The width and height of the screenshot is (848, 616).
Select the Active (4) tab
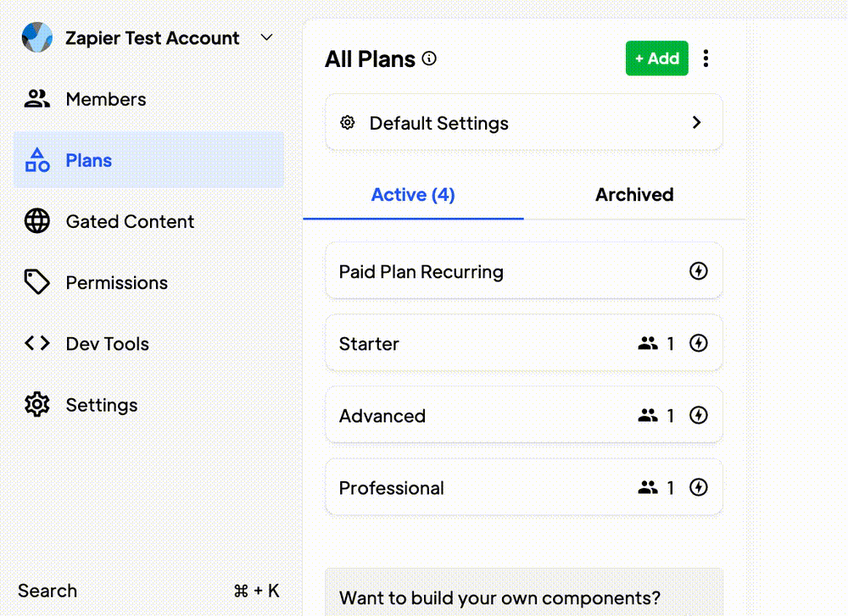(413, 195)
